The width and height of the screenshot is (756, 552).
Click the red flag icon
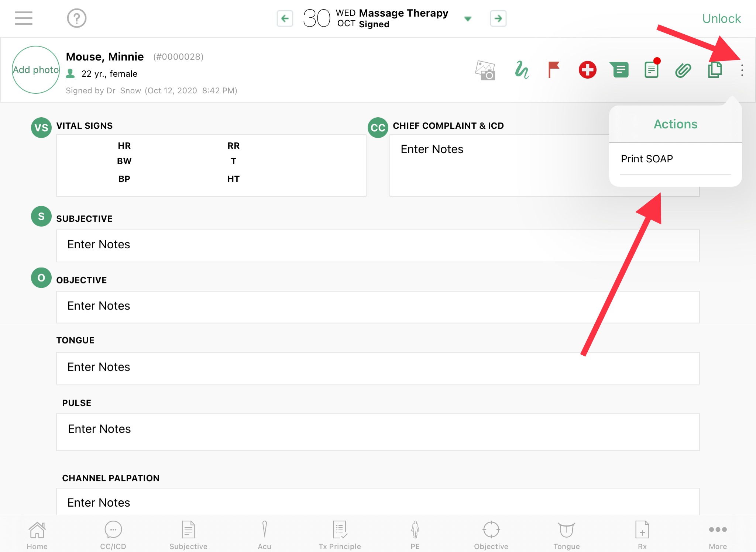click(553, 70)
